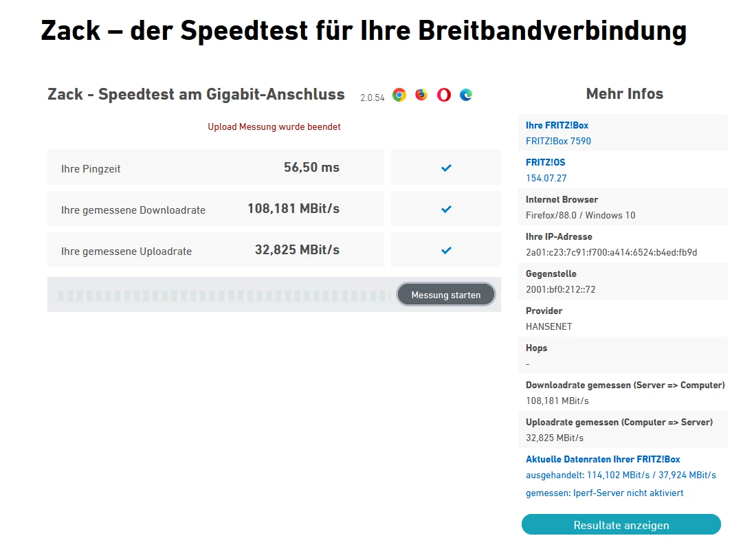754x560 pixels.
Task: Open the FRITZ!Box 7590 link
Action: coord(558,141)
